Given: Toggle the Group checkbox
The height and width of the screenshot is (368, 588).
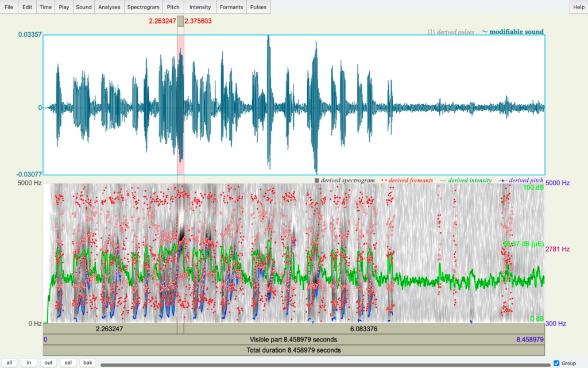Looking at the screenshot, I should click(x=556, y=363).
